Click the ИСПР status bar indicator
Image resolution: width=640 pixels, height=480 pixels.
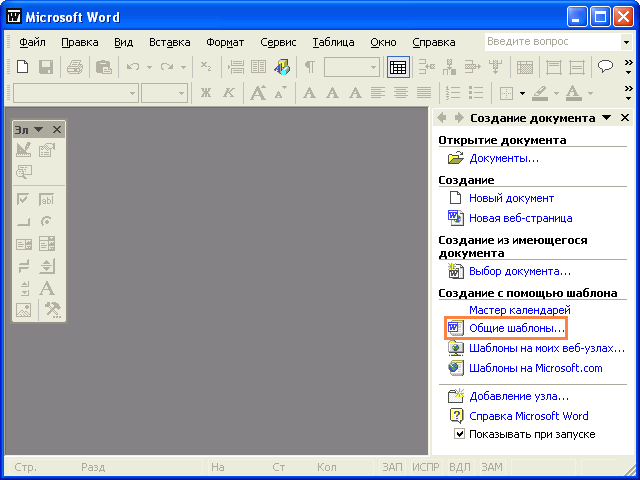425,467
